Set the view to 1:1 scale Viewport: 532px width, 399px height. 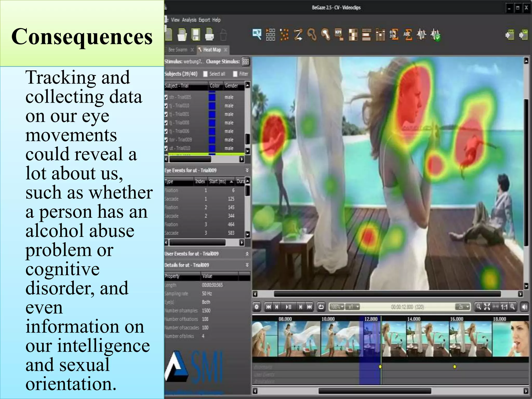pyautogui.click(x=504, y=307)
